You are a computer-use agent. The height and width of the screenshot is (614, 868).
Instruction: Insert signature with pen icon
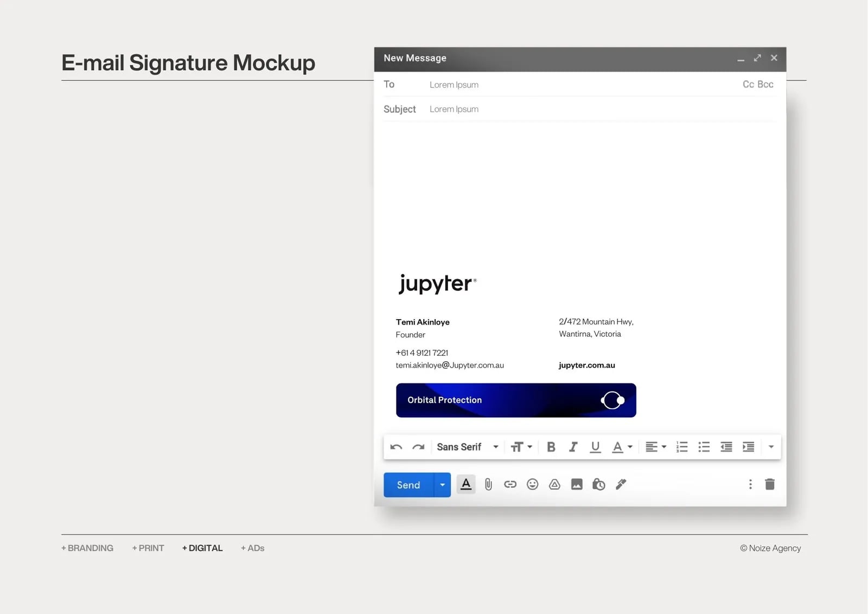pos(621,484)
